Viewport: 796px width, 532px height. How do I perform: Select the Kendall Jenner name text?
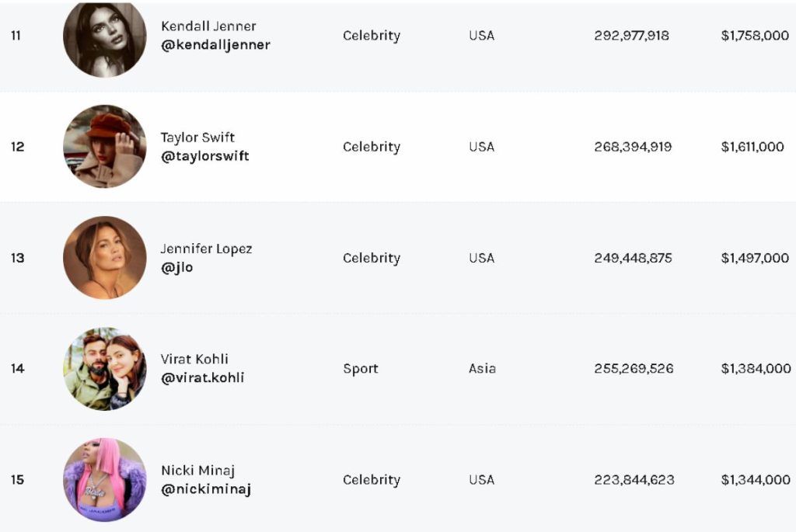point(208,26)
